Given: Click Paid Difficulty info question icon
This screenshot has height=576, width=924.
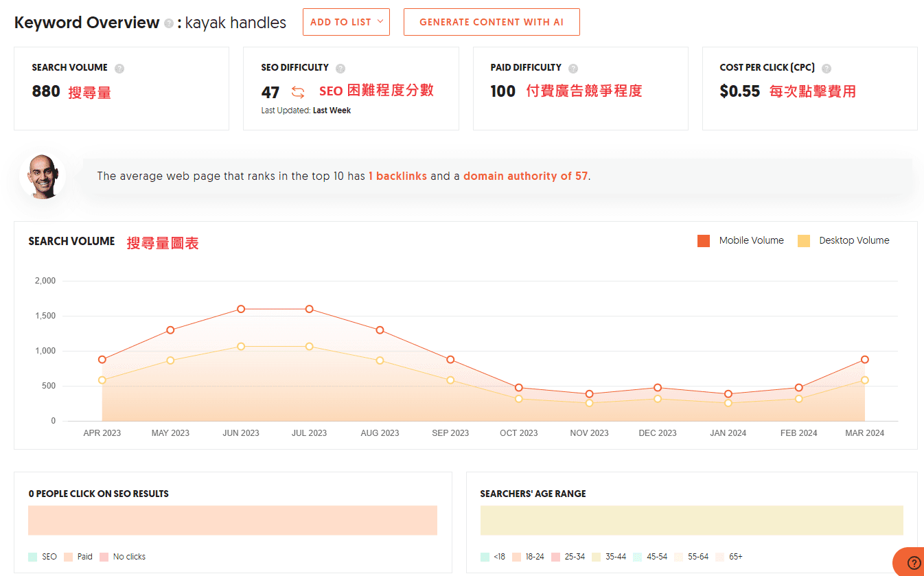Looking at the screenshot, I should tap(573, 68).
